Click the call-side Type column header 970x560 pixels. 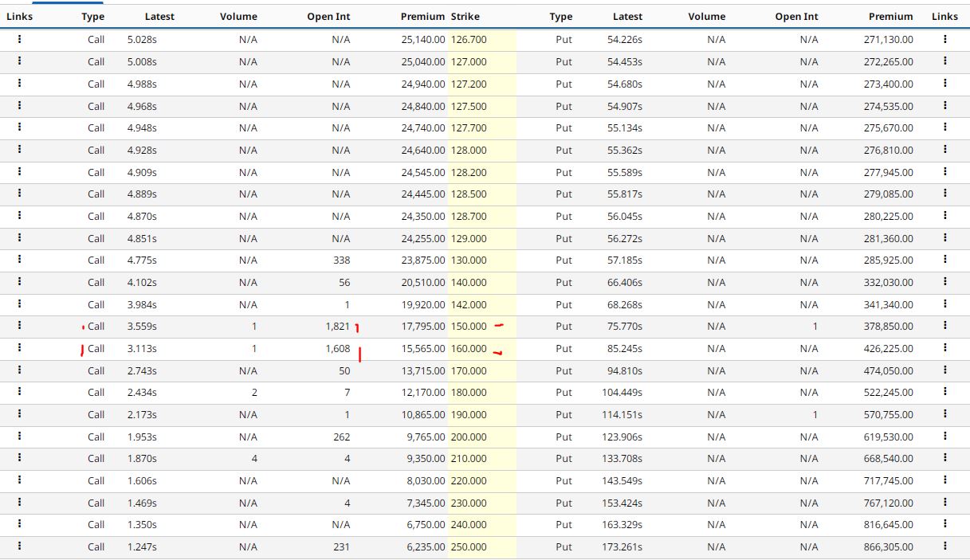[x=92, y=17]
